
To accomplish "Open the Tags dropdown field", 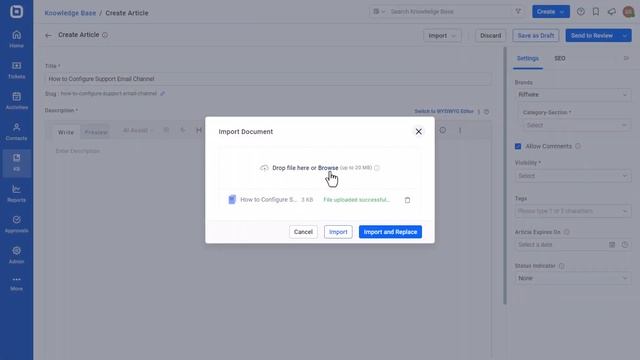I will tap(573, 211).
